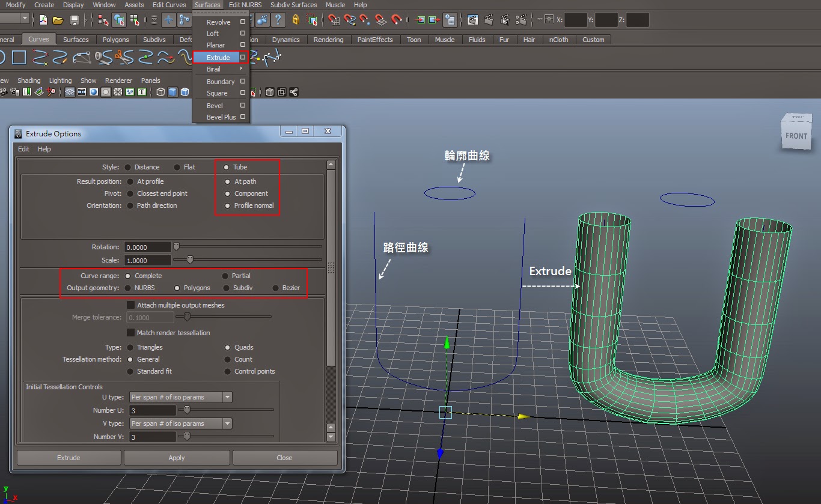Toggle the joints selection mask icon
This screenshot has height=504, width=821.
184,20
